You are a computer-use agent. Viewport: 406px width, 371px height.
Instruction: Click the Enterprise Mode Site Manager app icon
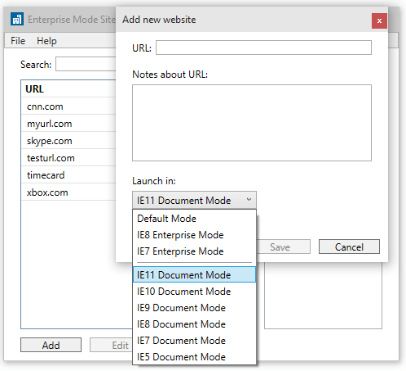(17, 19)
